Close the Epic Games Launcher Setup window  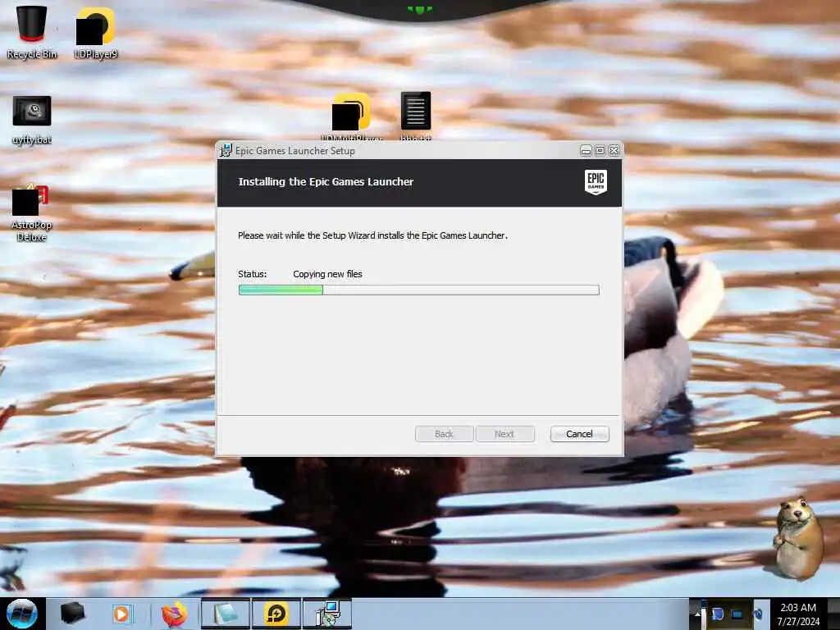coord(614,151)
